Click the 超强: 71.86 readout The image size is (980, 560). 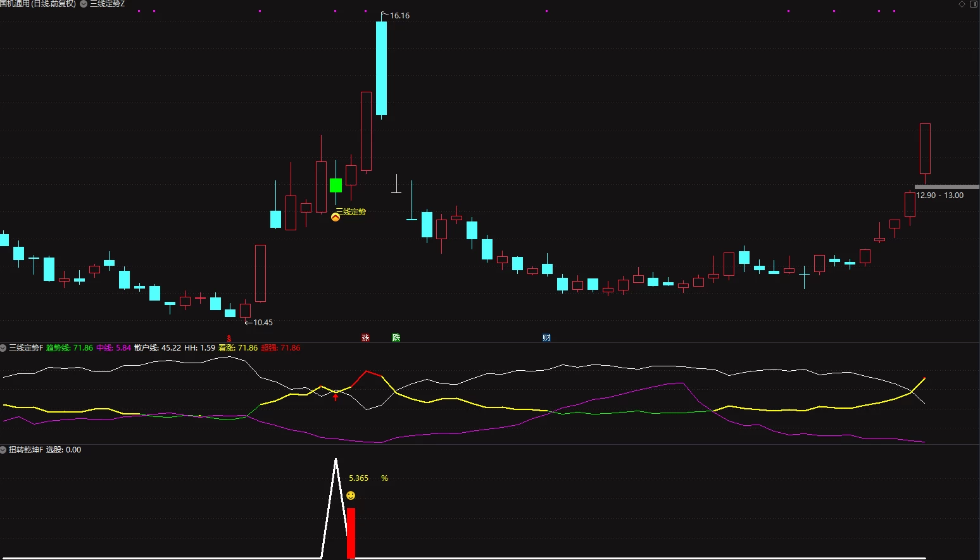[x=281, y=348]
